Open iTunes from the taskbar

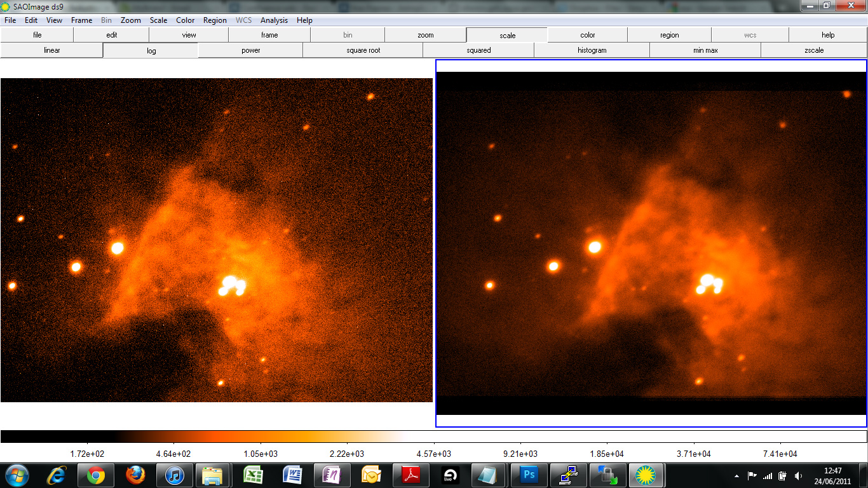click(x=175, y=475)
